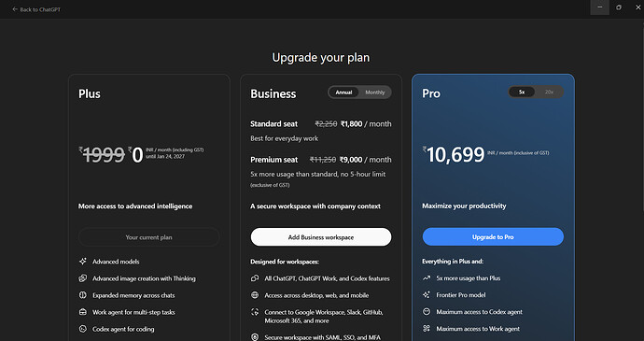Click the Maximum access to Codex agent icon
The width and height of the screenshot is (644, 341).
click(427, 312)
